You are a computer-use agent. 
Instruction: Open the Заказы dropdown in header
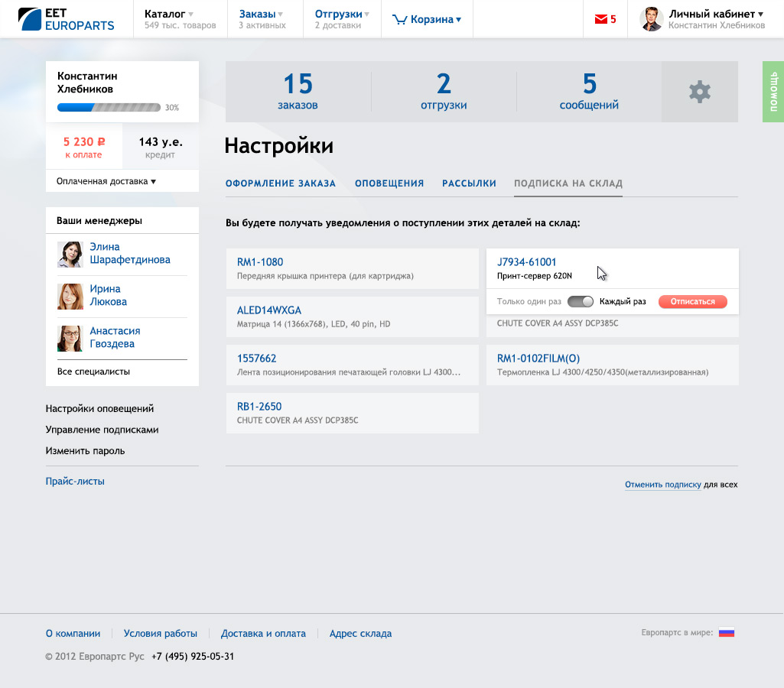261,14
